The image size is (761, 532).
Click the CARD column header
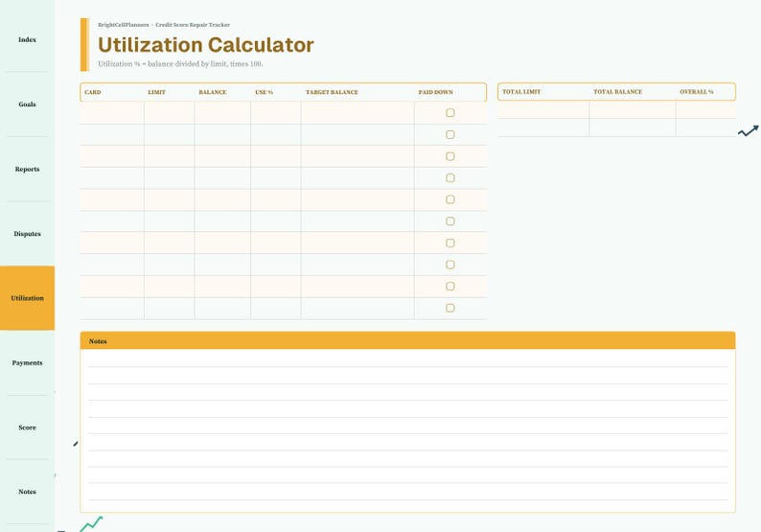(x=93, y=92)
